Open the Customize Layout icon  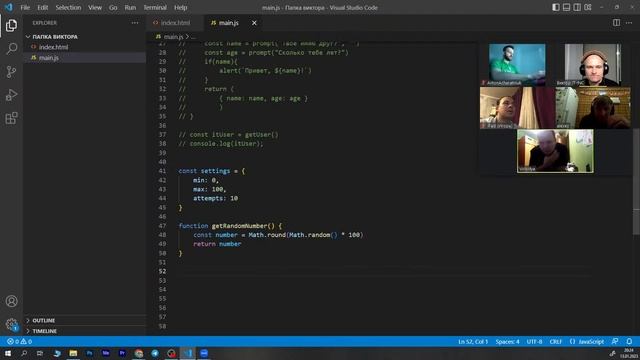[588, 7]
